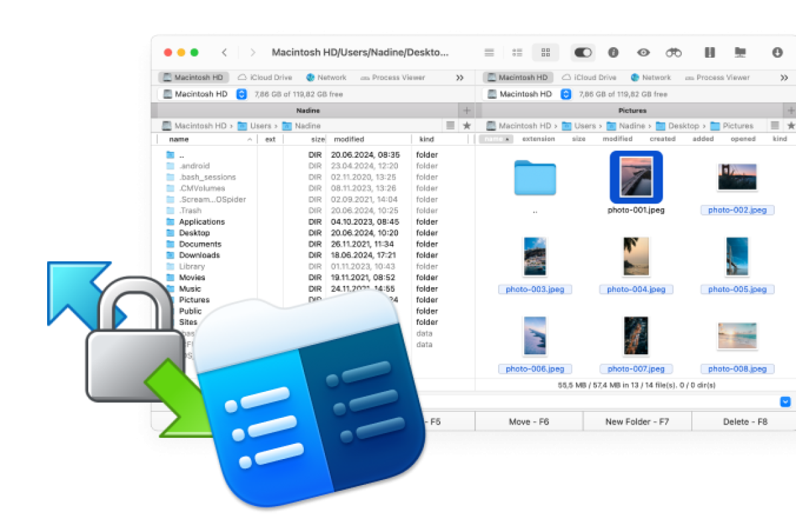Go back with the left arrow
Image resolution: width=796 pixels, height=532 pixels.
coord(225,52)
